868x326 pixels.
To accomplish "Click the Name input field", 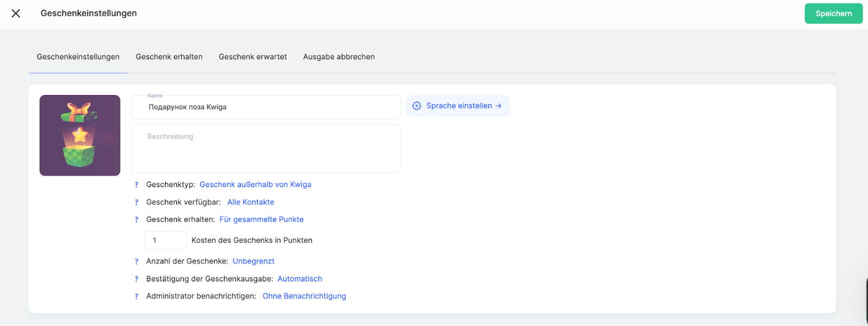I will 265,108.
